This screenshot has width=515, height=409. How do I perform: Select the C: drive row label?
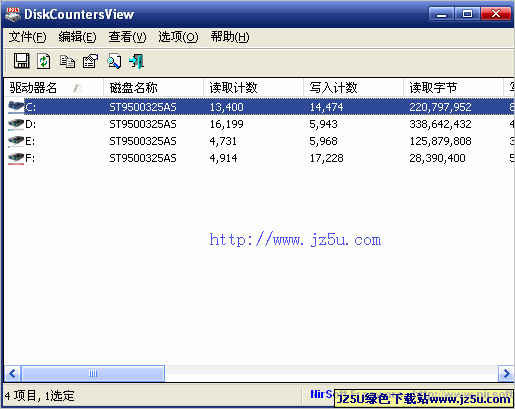tap(31, 107)
